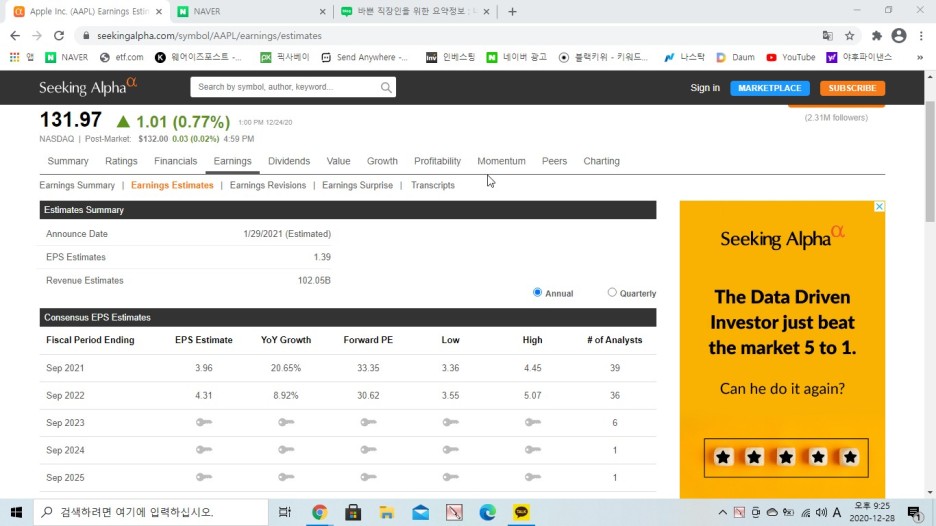
Task: Open notification center icon
Action: click(915, 512)
